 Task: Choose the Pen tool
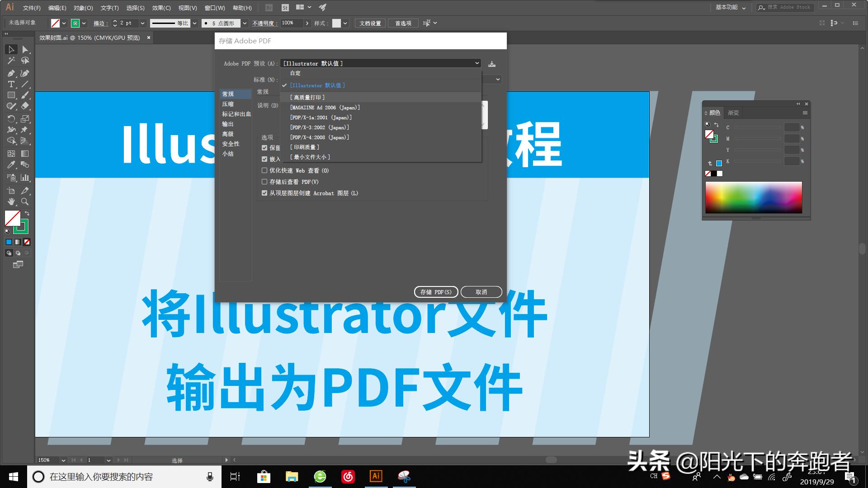11,73
